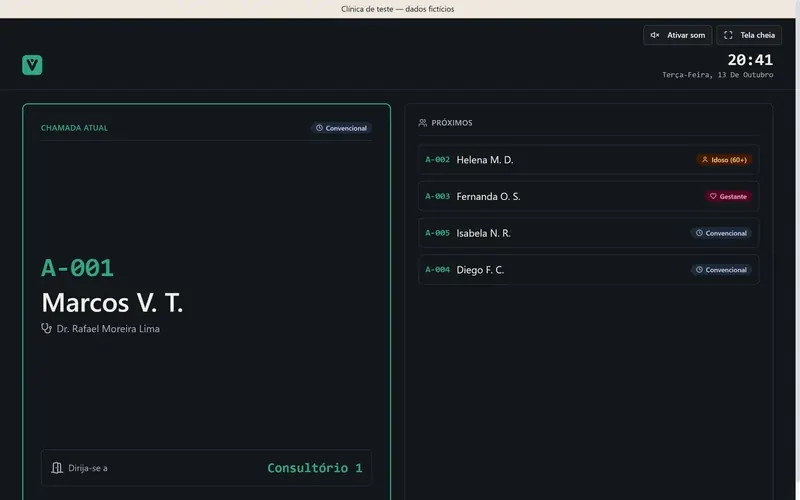Click the Clínica de teste title bar text
The width and height of the screenshot is (800, 500).
click(x=397, y=9)
